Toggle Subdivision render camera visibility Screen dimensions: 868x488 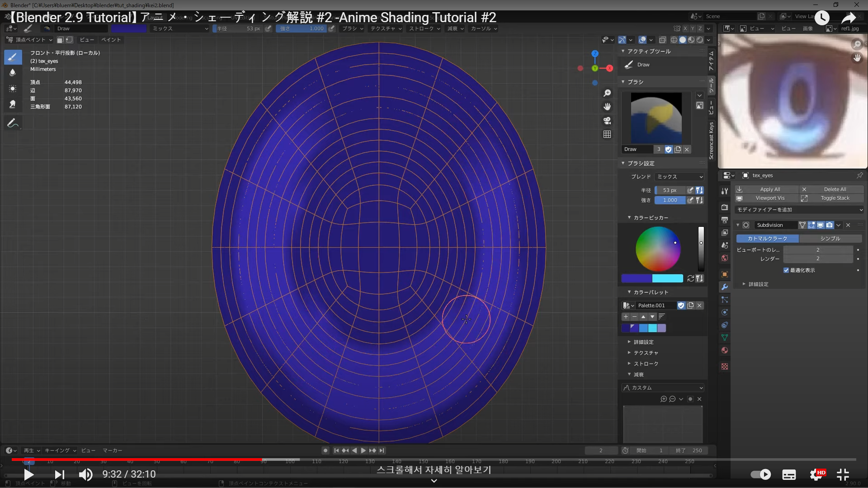point(830,225)
